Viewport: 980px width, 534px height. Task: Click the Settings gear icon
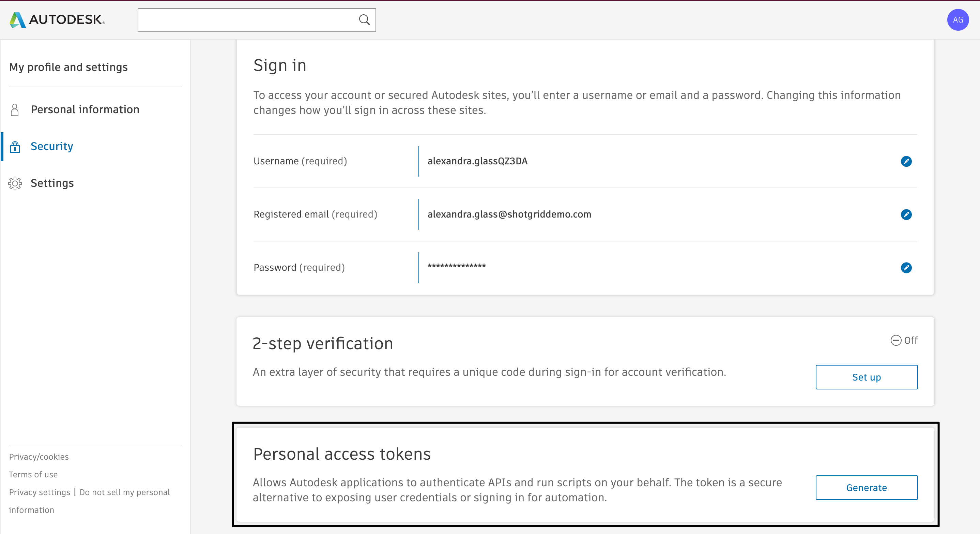(x=15, y=183)
